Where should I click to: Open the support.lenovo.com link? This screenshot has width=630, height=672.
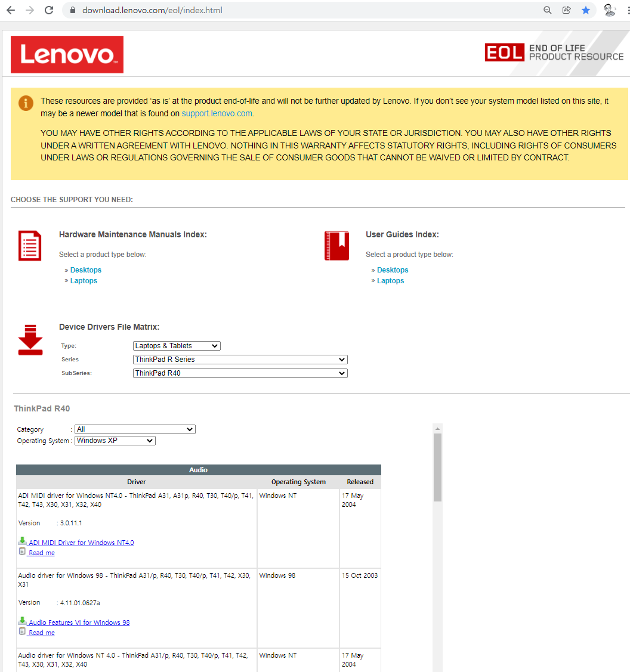pos(217,113)
